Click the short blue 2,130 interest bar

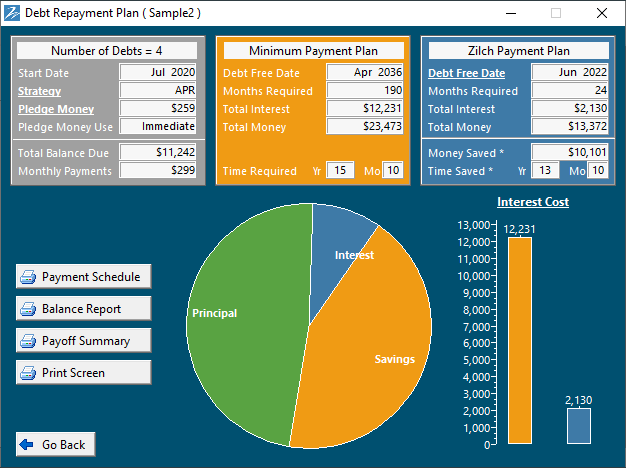579,426
